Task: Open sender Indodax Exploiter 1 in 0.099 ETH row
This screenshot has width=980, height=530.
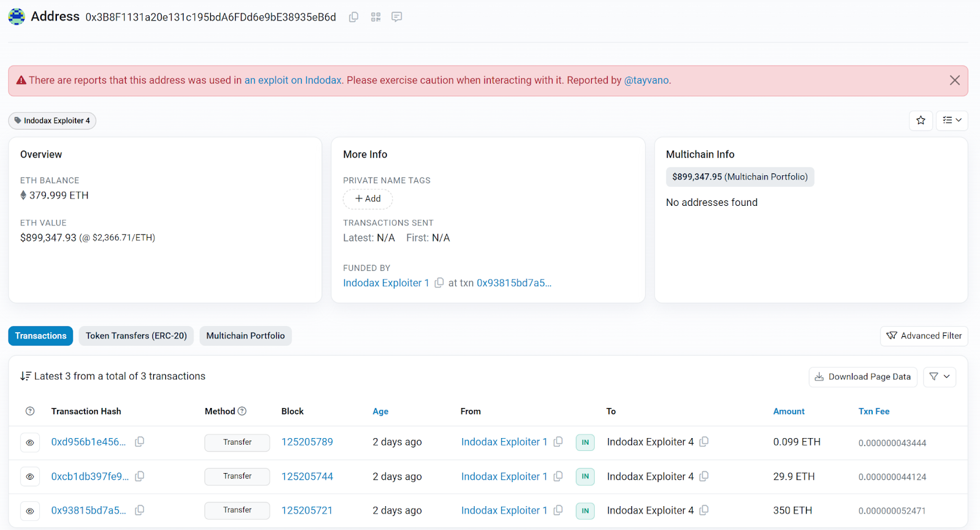Action: coord(504,442)
